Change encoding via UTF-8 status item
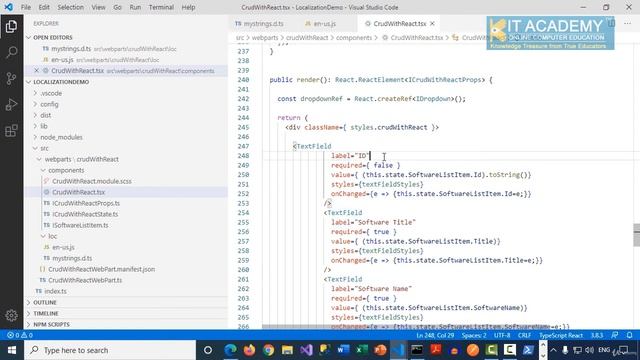Viewport: 640px width, 360px height. 502,335
